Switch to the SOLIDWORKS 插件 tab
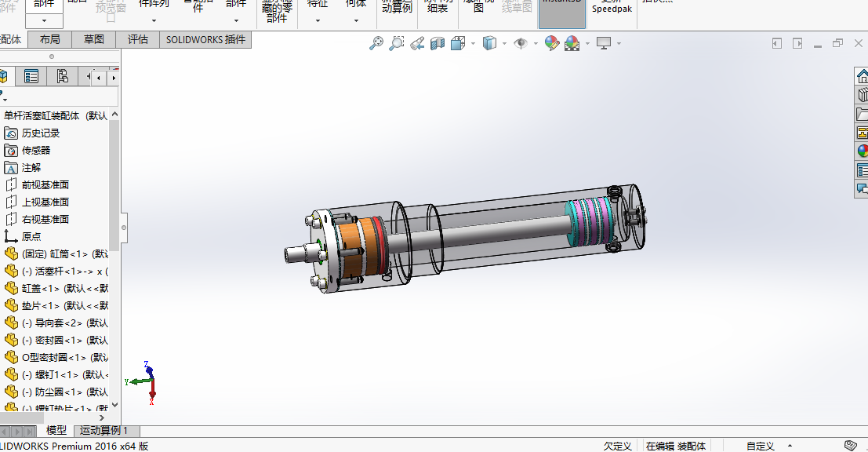868x452 pixels. click(205, 39)
